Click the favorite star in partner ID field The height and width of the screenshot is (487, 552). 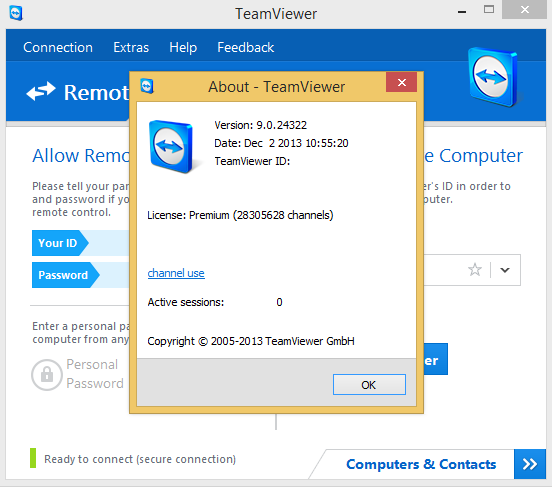475,270
